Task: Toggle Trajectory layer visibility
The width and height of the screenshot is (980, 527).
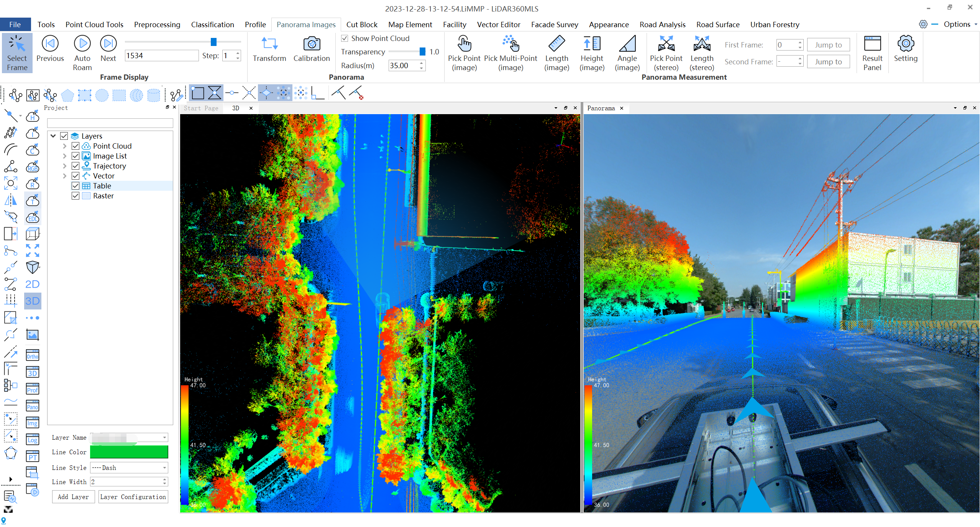Action: [76, 166]
